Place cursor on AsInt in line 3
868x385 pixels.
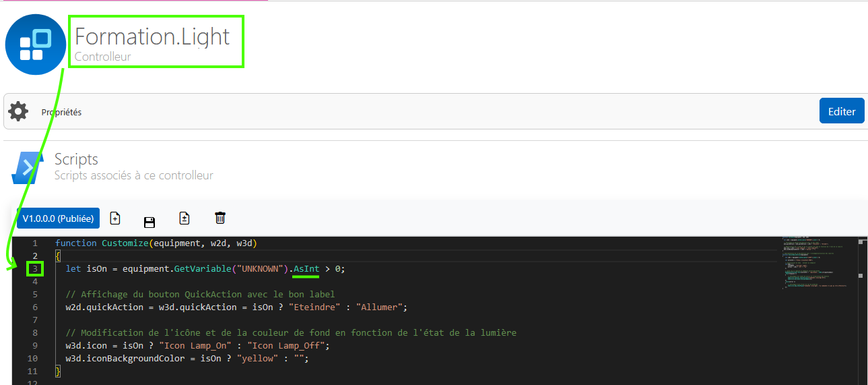pos(306,269)
